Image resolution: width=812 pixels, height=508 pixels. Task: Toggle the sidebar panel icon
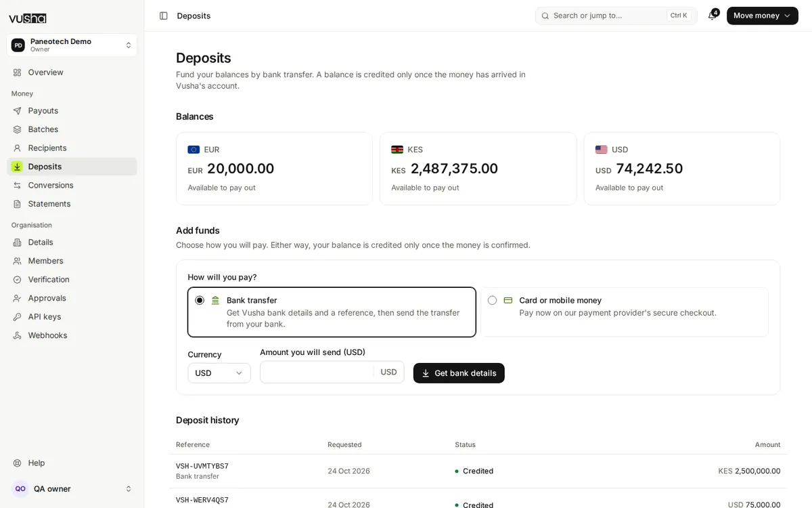[x=164, y=16]
